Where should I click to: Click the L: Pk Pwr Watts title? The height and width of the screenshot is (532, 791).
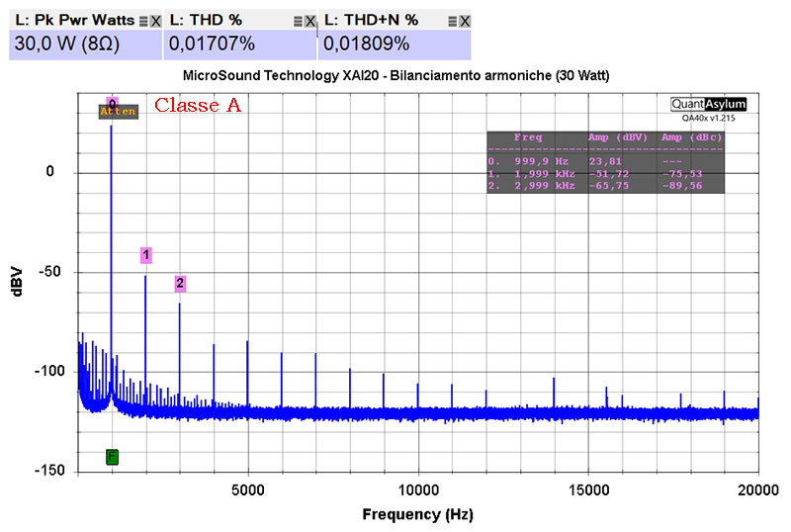click(75, 20)
